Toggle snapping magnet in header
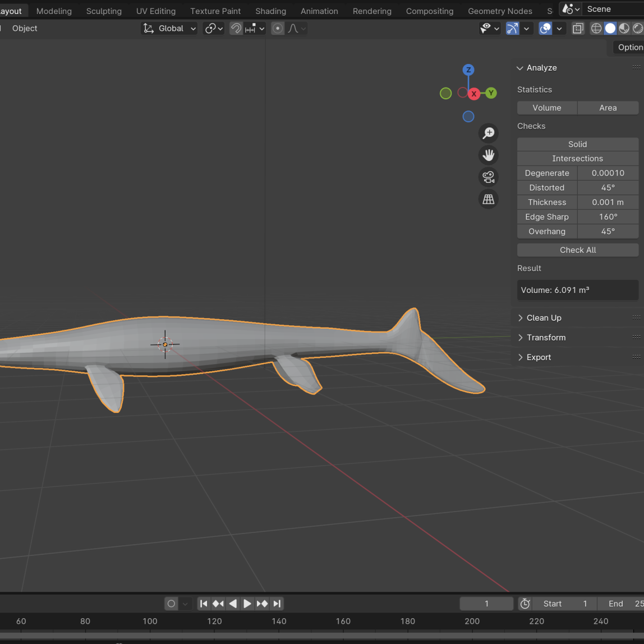The image size is (644, 644). pos(236,28)
